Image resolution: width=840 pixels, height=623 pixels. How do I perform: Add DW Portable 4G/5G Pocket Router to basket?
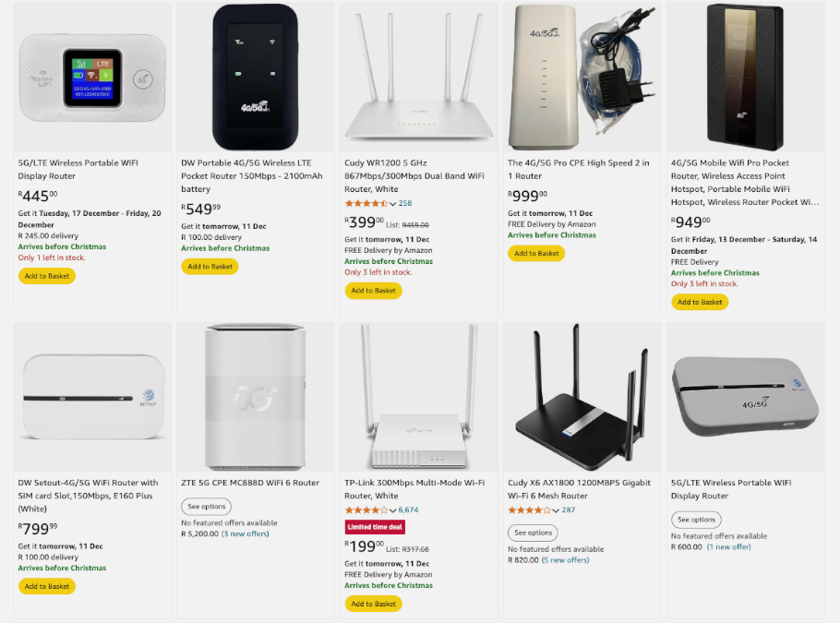[210, 267]
